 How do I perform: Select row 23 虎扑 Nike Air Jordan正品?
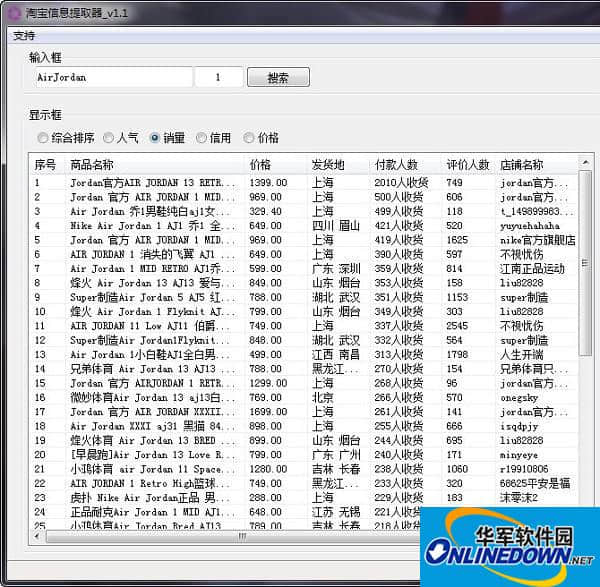(x=304, y=497)
